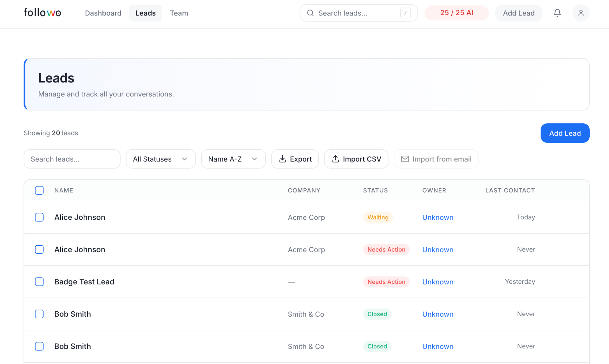
Task: Switch to the Team tab
Action: pyautogui.click(x=179, y=13)
